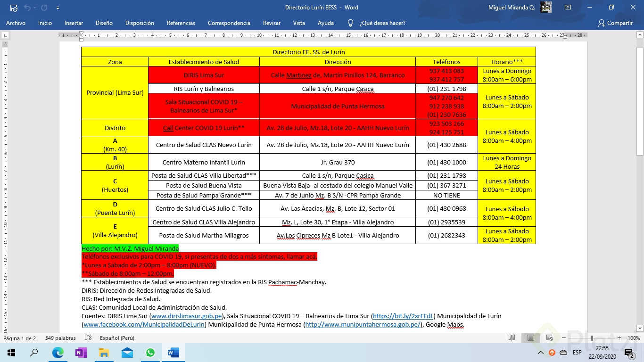Undo the last action
The height and width of the screenshot is (362, 644).
[x=27, y=8]
